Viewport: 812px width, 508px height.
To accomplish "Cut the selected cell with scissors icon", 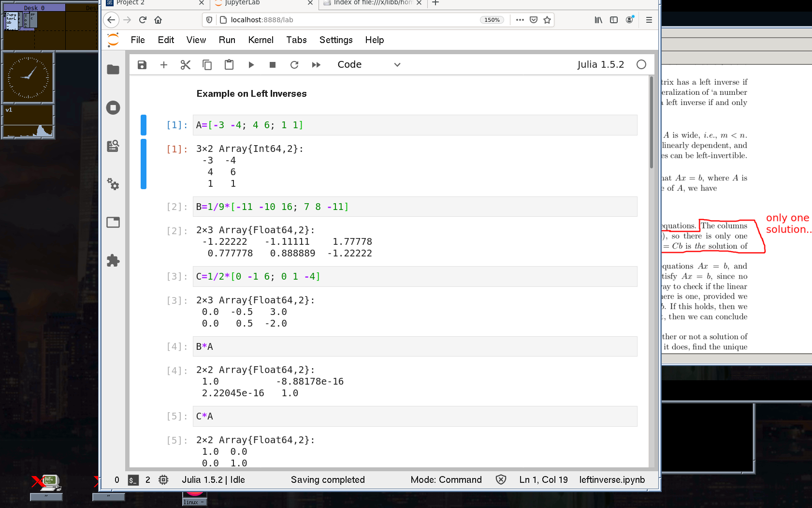I will 186,65.
